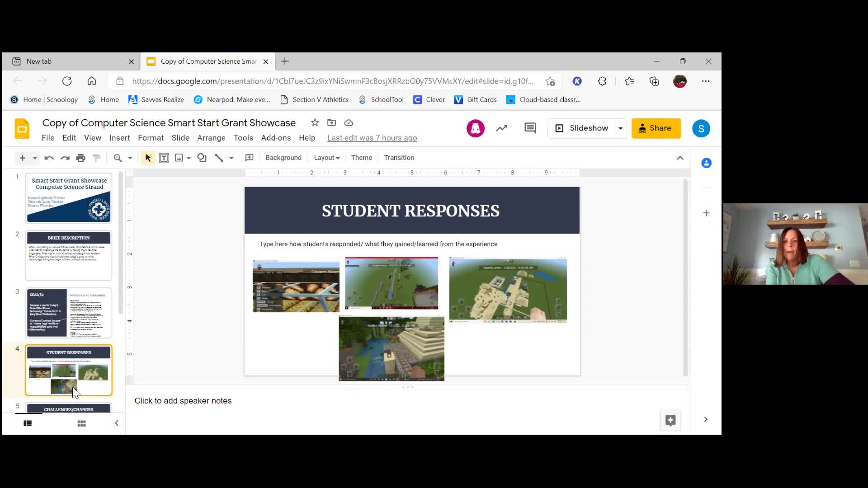Viewport: 868px width, 488px height.
Task: Click the Shape tool icon
Action: point(202,158)
